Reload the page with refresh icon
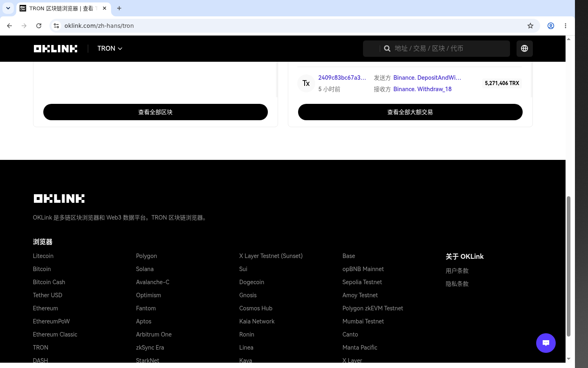 tap(39, 26)
